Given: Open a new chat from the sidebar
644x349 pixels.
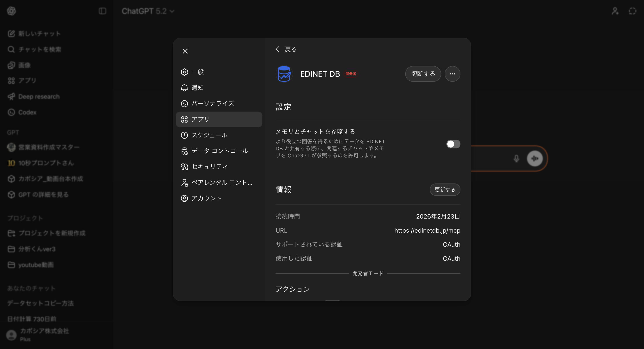Looking at the screenshot, I should (x=34, y=34).
